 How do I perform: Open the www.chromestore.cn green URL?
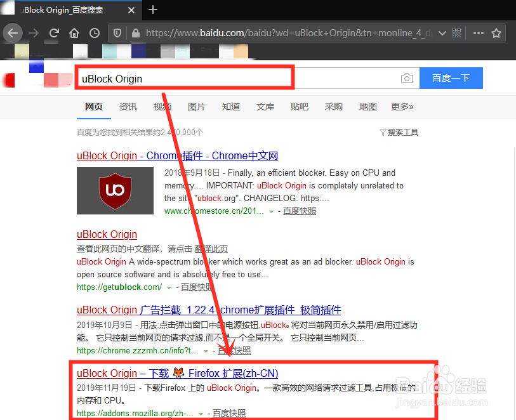tap(214, 211)
